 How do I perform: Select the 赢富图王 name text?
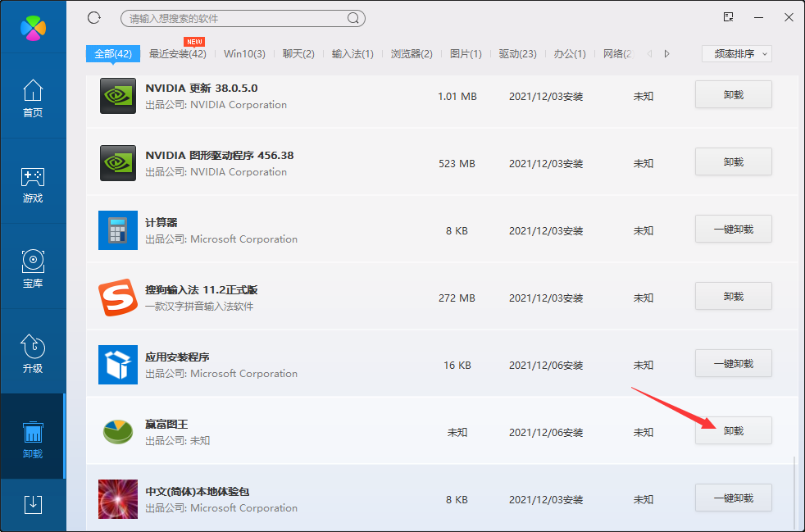point(167,424)
